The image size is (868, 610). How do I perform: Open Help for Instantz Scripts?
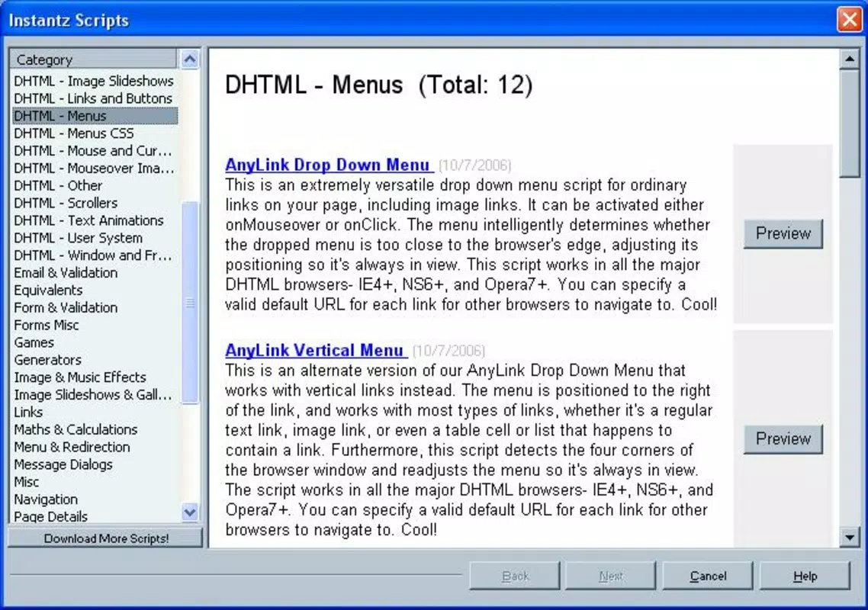click(x=805, y=576)
